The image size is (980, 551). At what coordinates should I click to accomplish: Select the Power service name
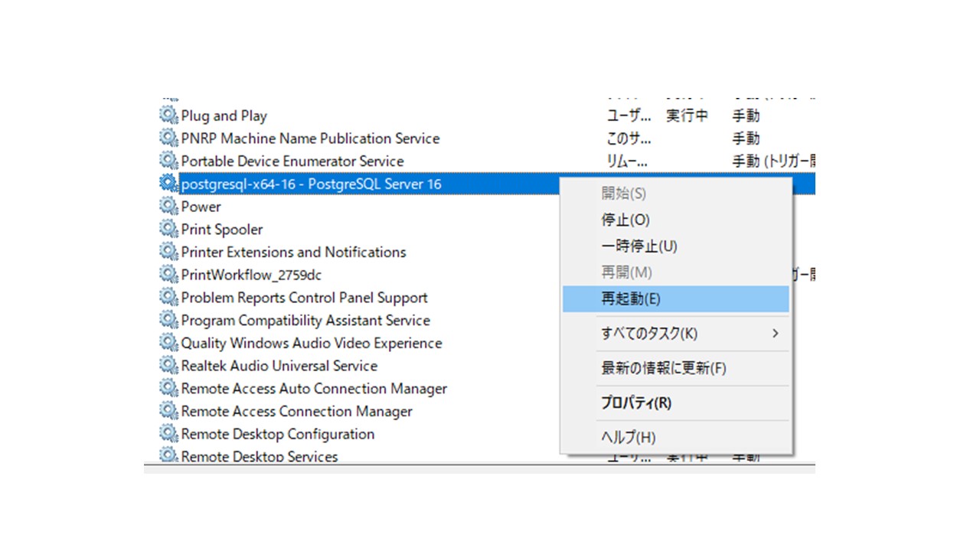201,207
